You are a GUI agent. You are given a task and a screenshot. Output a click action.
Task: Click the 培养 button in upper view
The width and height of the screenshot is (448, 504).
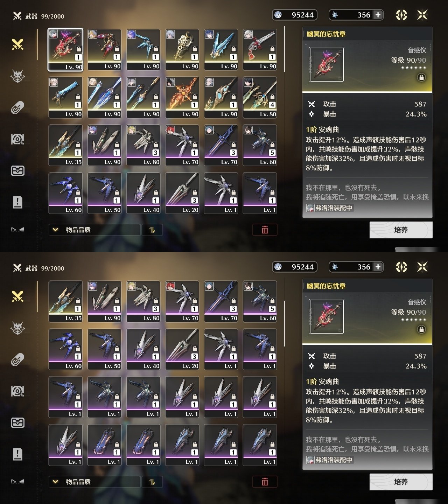[401, 230]
